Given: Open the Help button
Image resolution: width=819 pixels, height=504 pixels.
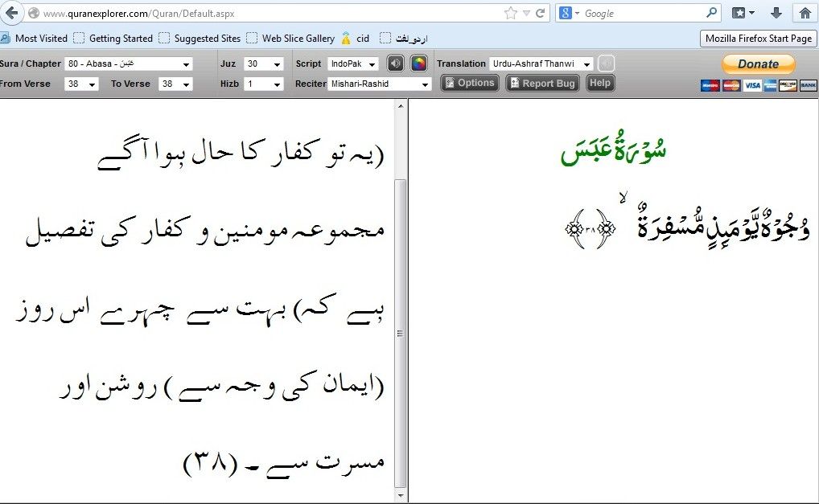Looking at the screenshot, I should pyautogui.click(x=599, y=83).
